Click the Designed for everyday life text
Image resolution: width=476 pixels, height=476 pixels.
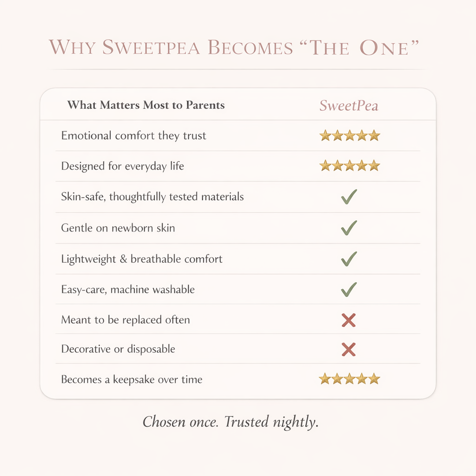pos(123,166)
